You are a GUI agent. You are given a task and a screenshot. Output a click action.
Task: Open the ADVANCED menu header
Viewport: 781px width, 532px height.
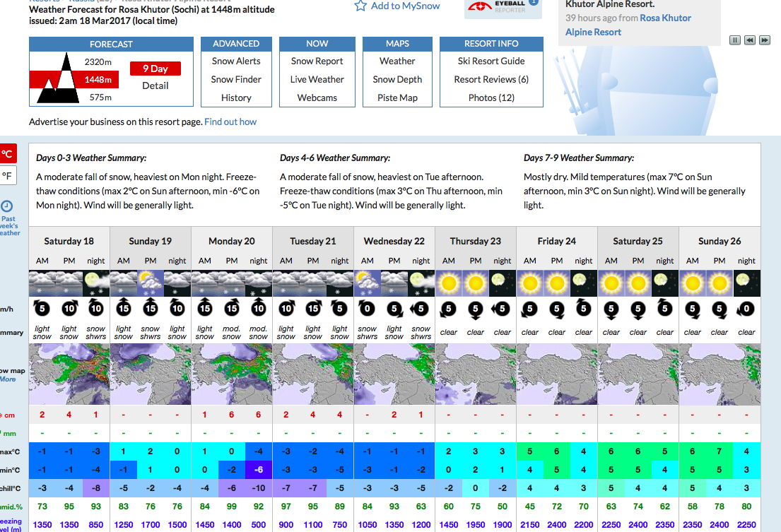(236, 44)
